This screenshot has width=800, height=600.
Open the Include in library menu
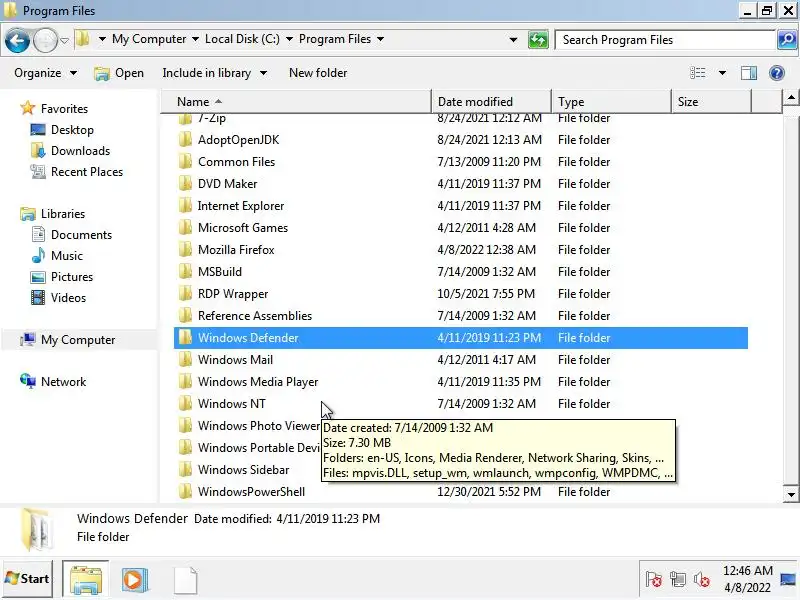coord(215,73)
